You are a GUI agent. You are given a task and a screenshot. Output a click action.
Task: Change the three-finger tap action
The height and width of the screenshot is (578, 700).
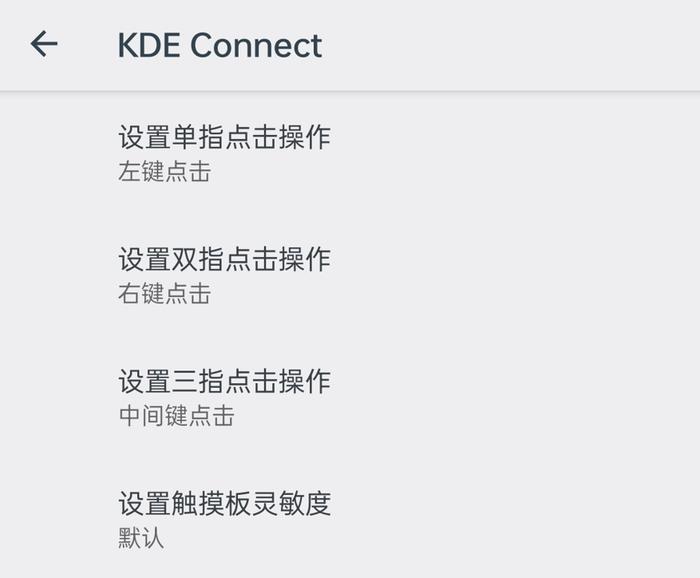tap(350, 397)
